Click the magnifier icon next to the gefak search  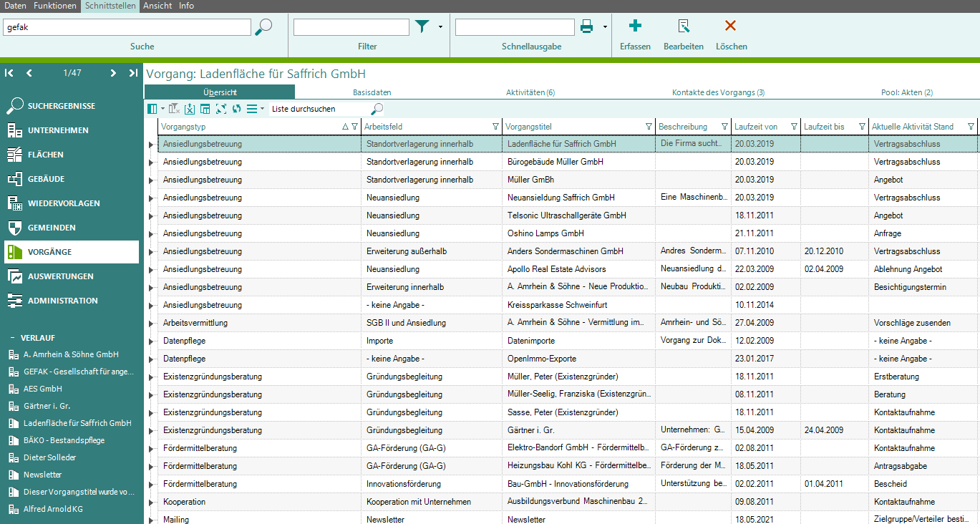click(x=264, y=27)
